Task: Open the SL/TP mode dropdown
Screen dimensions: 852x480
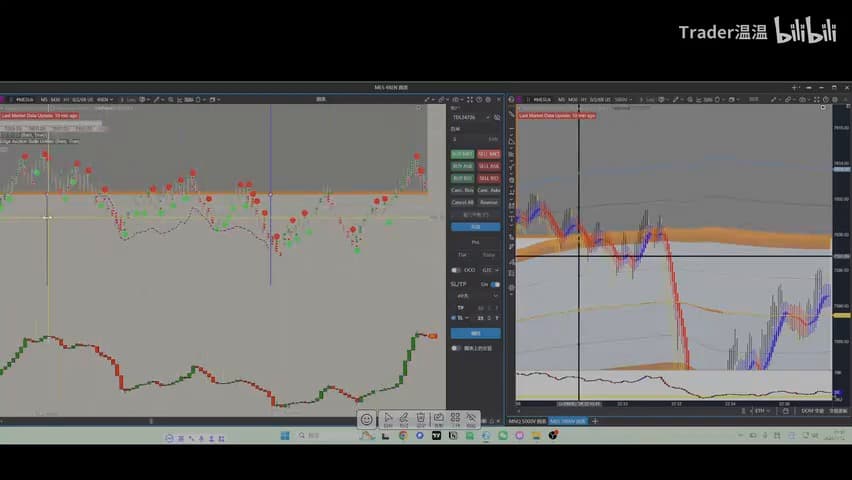Action: (477, 296)
